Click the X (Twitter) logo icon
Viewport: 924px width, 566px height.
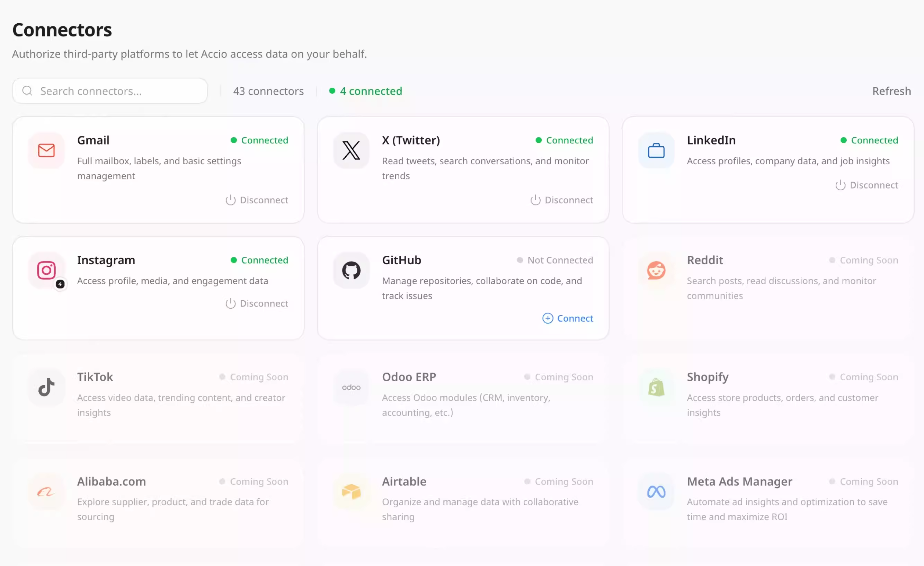[351, 150]
